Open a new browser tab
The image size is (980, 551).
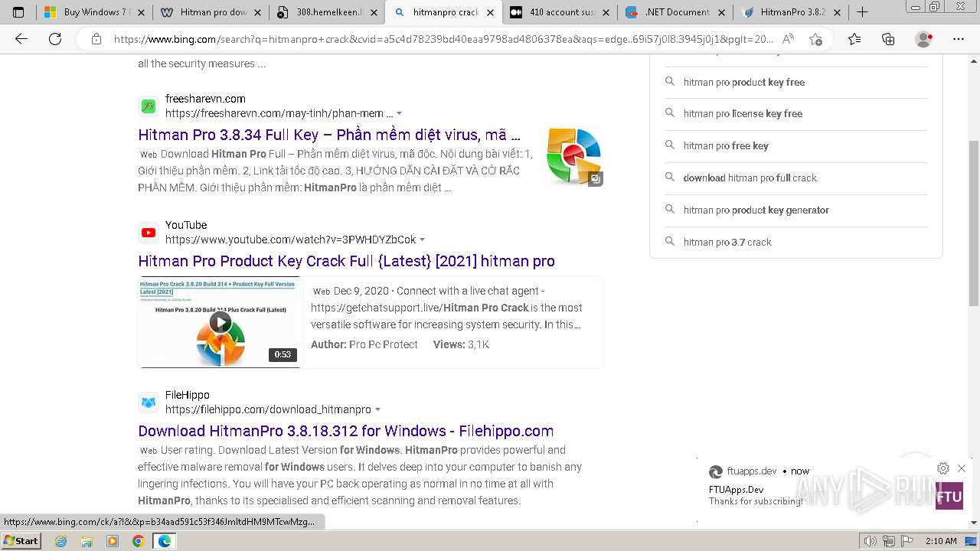pyautogui.click(x=862, y=12)
